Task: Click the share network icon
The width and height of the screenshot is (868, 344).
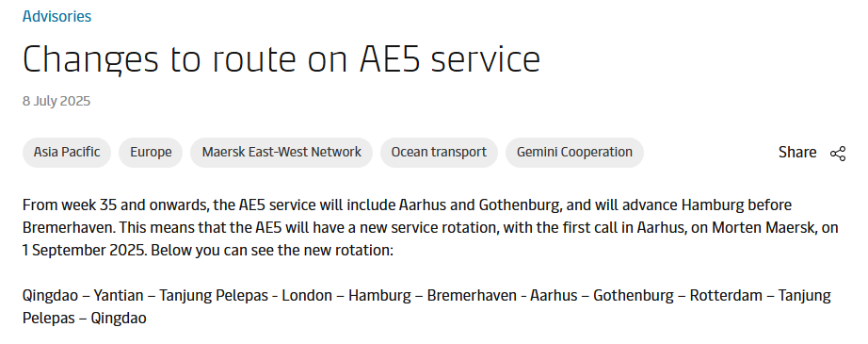Action: 838,154
